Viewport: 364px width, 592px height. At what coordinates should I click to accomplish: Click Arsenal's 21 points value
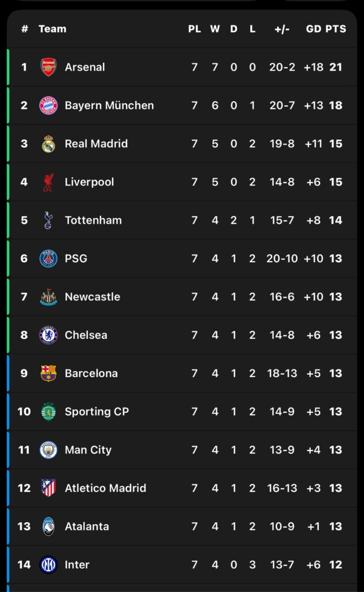tap(336, 67)
